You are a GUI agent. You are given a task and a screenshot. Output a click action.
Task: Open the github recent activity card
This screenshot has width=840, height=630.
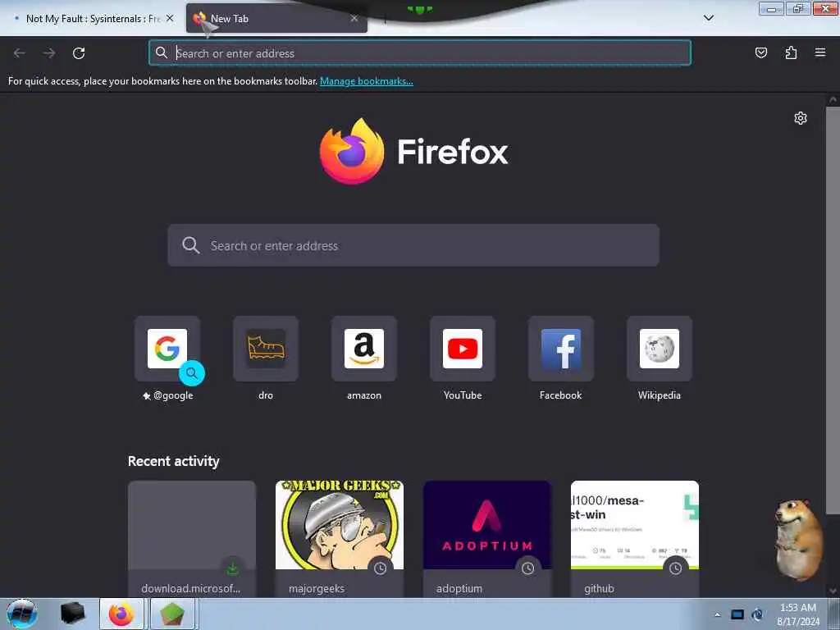[x=635, y=539]
